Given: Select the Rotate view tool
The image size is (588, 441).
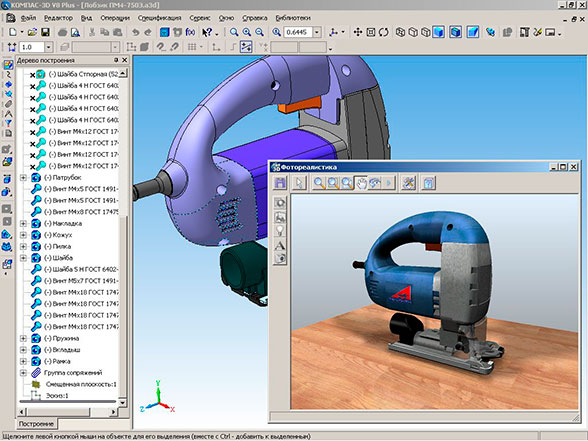Looking at the screenshot, I should coord(383,32).
